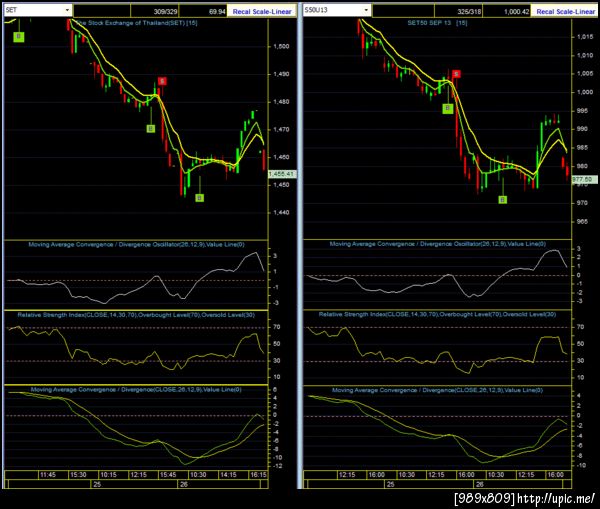
Task: Click S50U13 MACD Oscillator panel title
Action: (437, 244)
